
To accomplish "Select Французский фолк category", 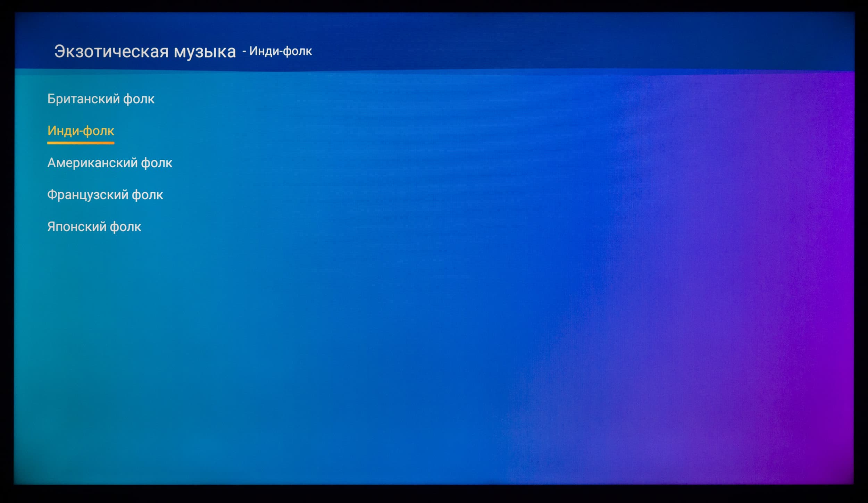I will point(105,195).
